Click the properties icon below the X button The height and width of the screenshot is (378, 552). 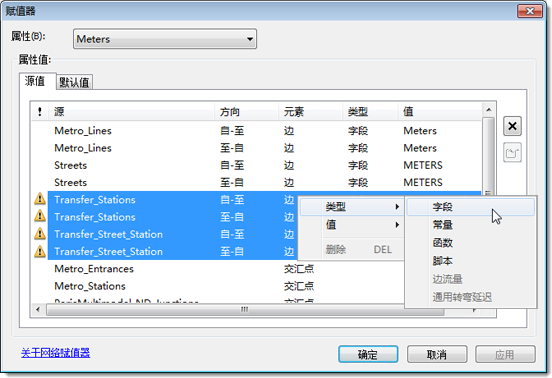[512, 153]
